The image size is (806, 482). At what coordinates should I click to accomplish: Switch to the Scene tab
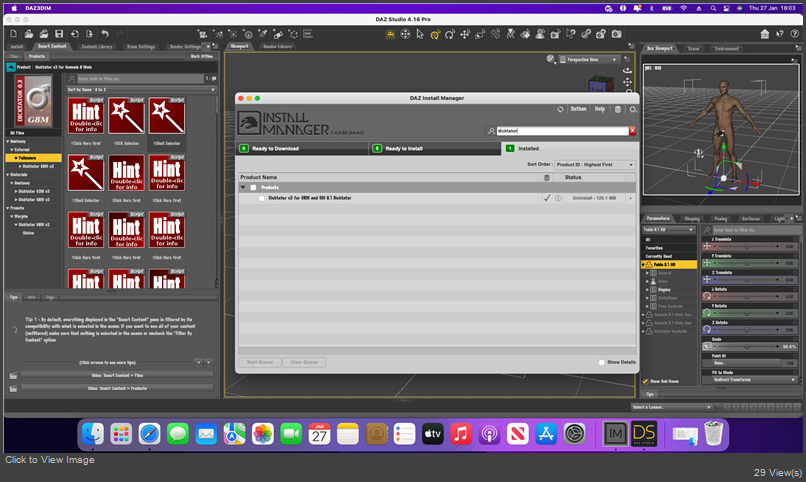click(693, 48)
